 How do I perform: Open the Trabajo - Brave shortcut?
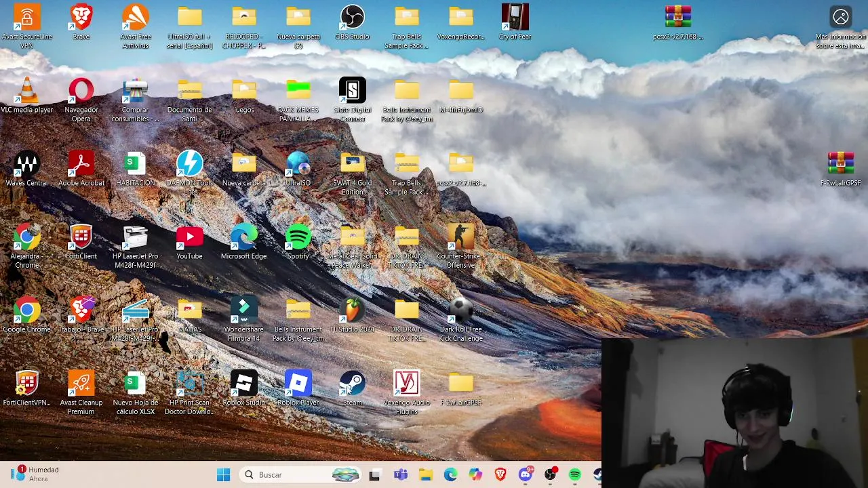[81, 315]
